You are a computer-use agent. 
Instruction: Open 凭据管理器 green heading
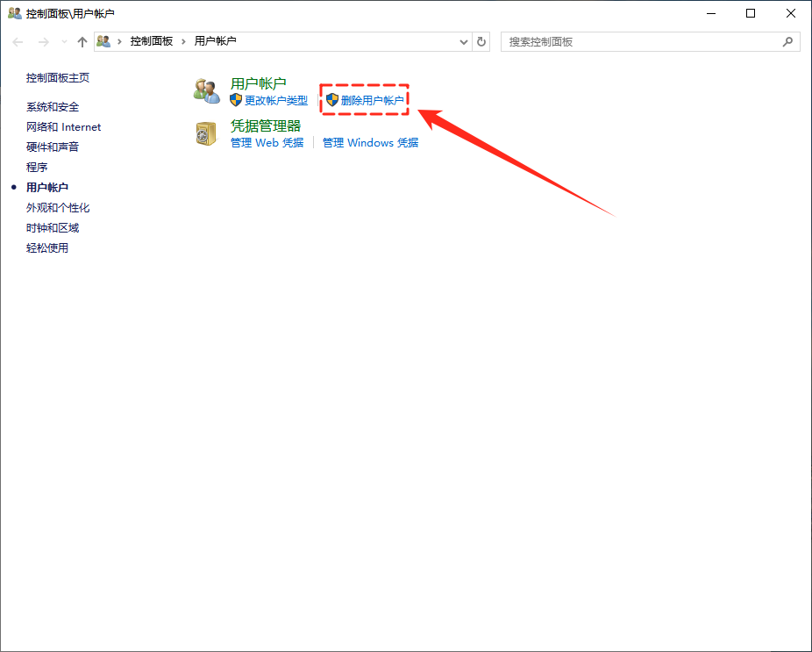pyautogui.click(x=265, y=126)
